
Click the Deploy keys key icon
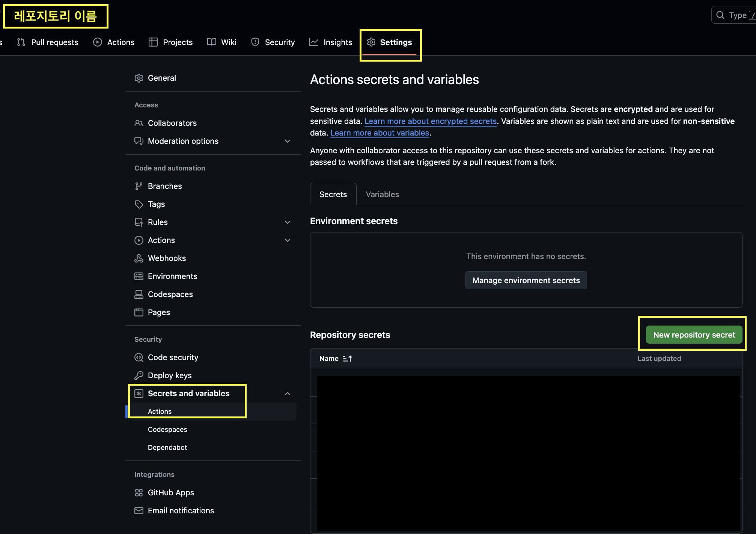click(x=139, y=376)
